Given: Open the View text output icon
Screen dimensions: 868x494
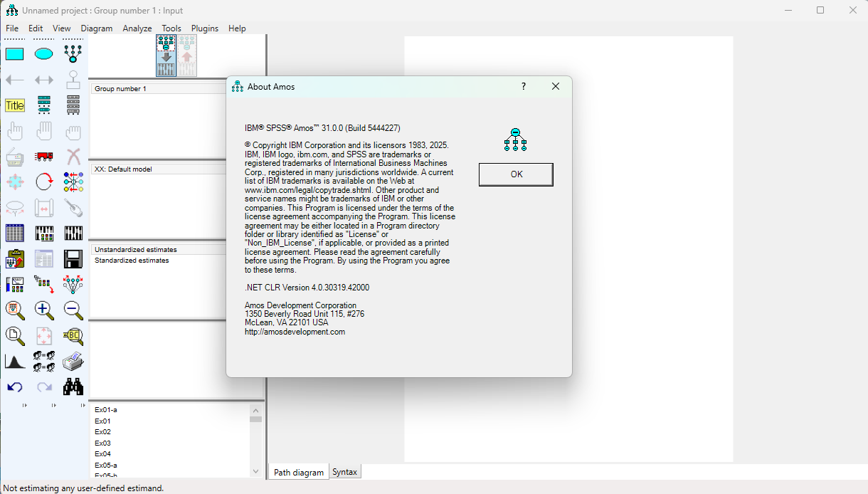Looking at the screenshot, I should 44,259.
